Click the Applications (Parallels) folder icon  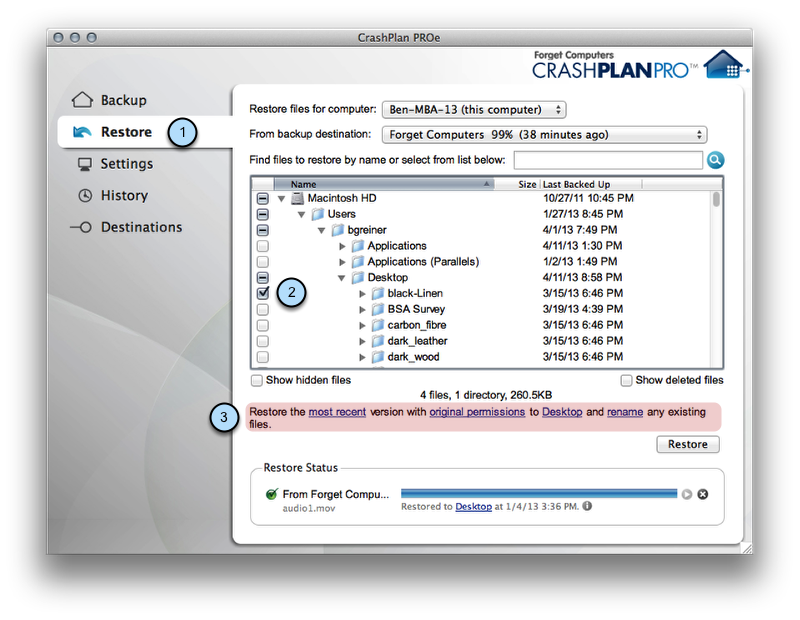tap(358, 261)
